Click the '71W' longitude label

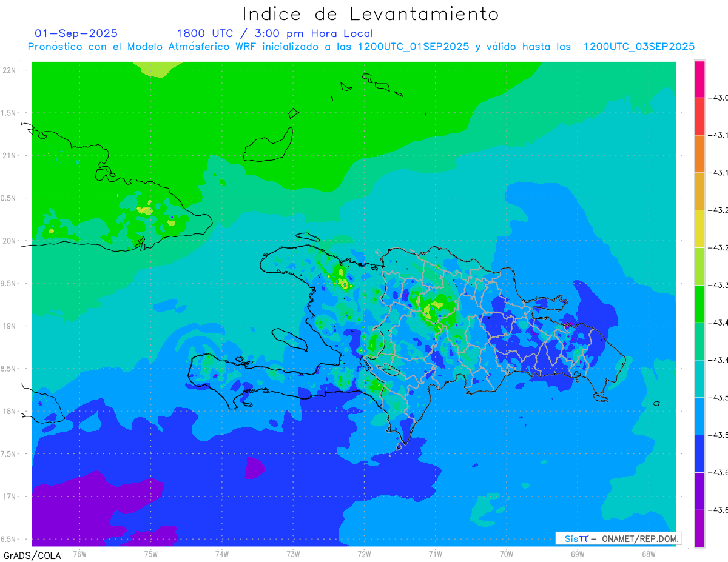[435, 554]
